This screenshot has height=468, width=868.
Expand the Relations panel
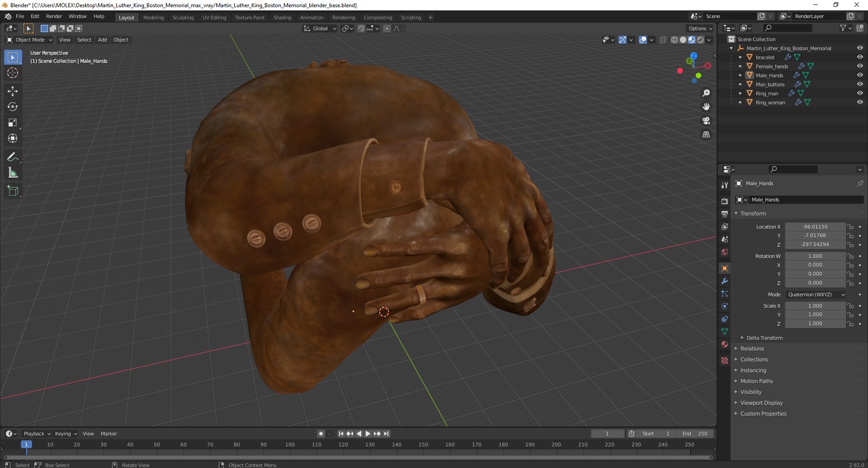click(752, 349)
